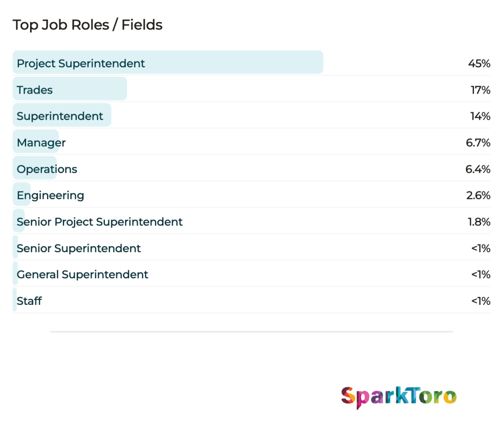Screen dimensions: 504x426
Task: Select Senior Project Superintendent entry
Action: click(x=99, y=222)
